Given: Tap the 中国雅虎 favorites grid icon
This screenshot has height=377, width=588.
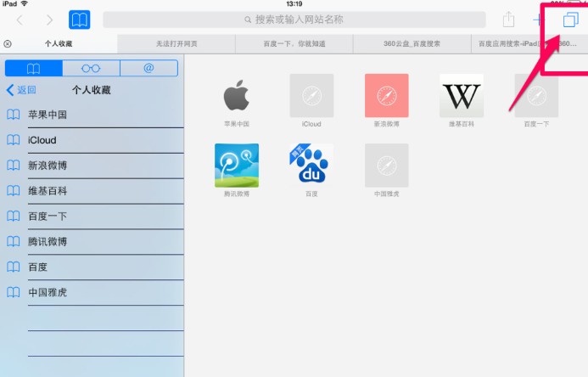Looking at the screenshot, I should tap(387, 165).
